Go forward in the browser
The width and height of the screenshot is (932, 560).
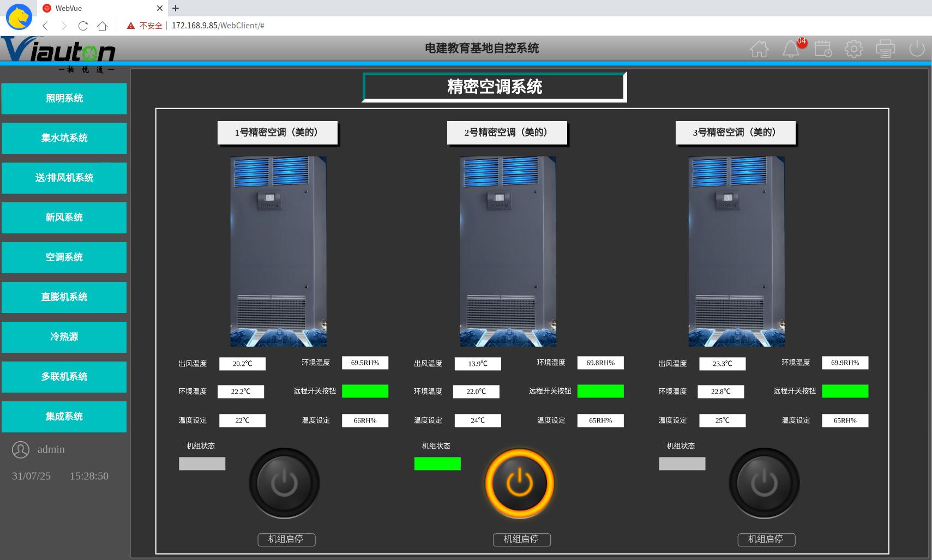coord(64,26)
